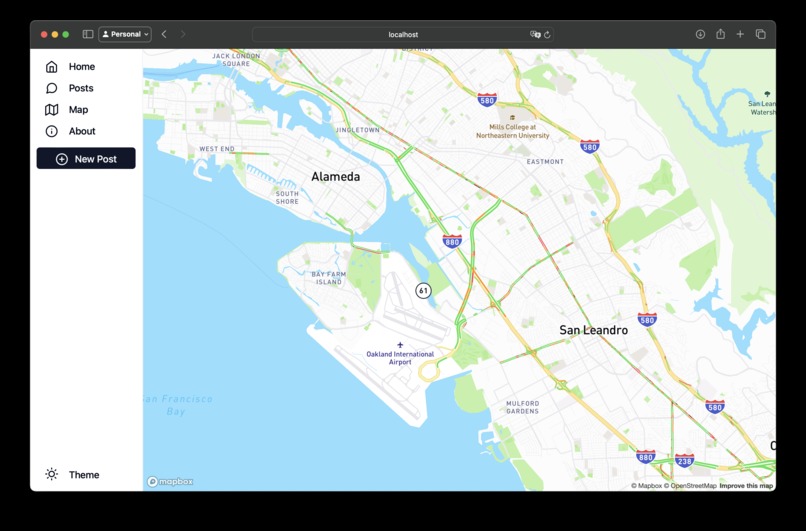
Task: Click the localhost address bar
Action: pyautogui.click(x=403, y=34)
